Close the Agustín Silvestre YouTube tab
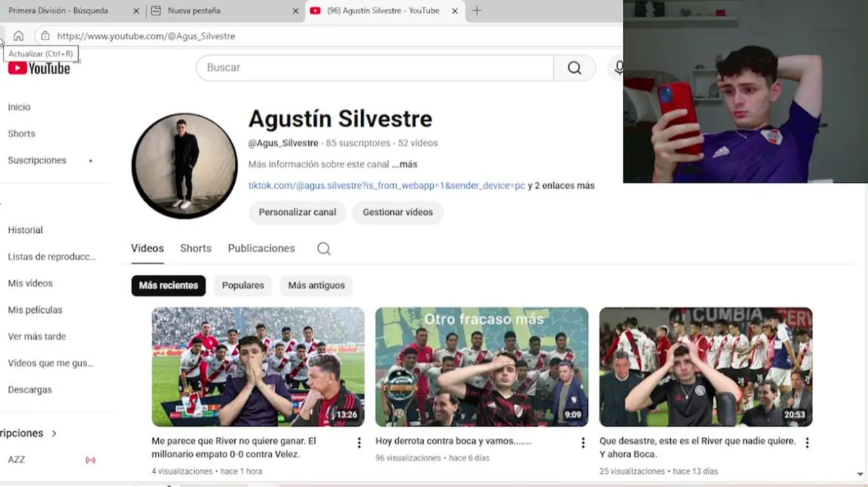 tap(455, 11)
